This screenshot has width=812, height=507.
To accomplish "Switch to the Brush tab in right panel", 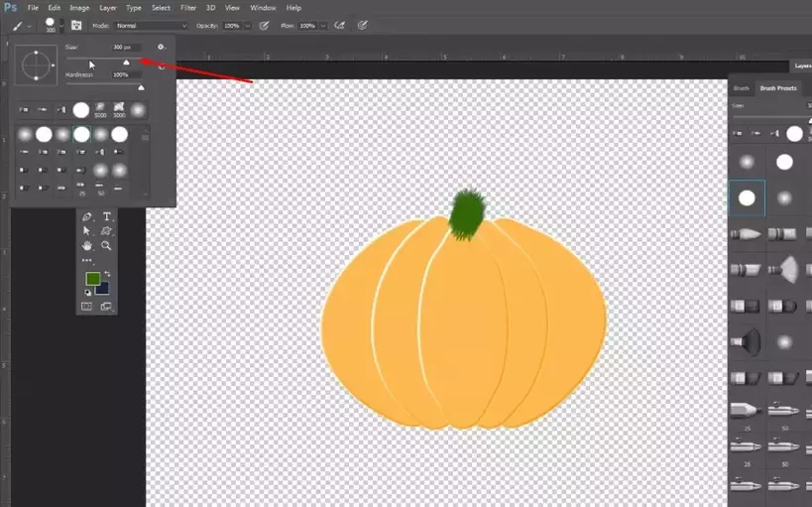I will 741,88.
